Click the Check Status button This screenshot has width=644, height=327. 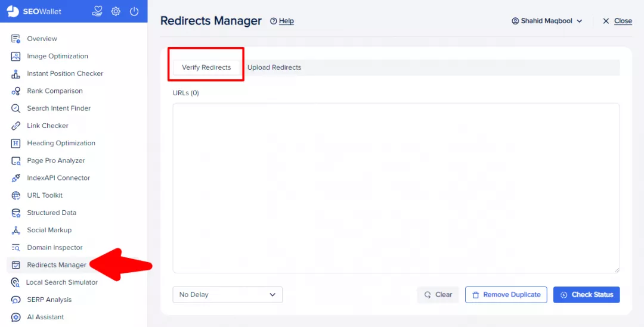pos(587,295)
